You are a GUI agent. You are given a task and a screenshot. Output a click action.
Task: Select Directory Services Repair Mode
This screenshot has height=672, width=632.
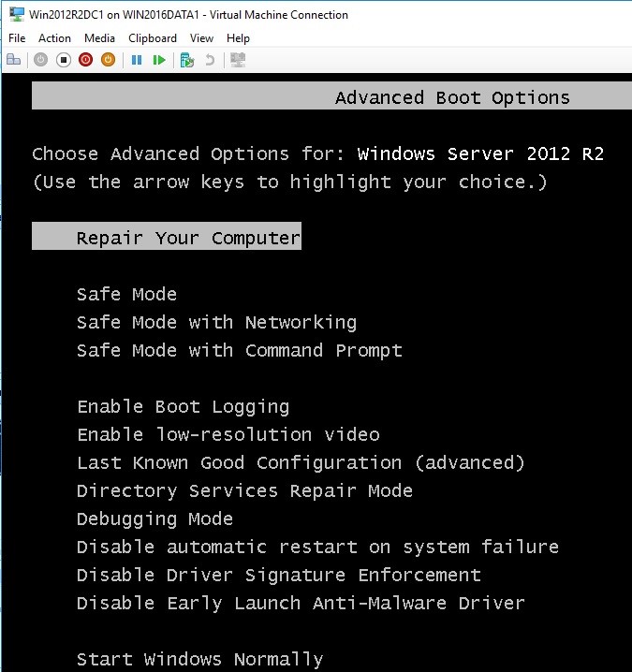pos(244,490)
